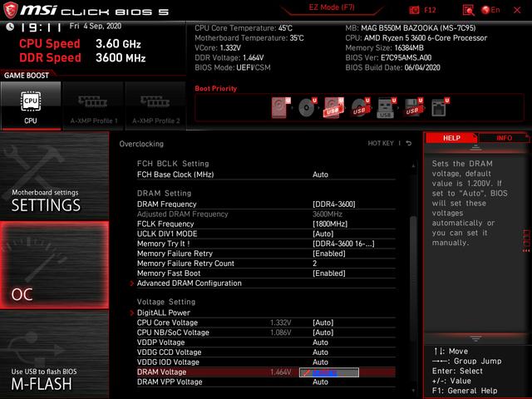
Task: Enable A-XMP Profile 2
Action: tap(155, 106)
